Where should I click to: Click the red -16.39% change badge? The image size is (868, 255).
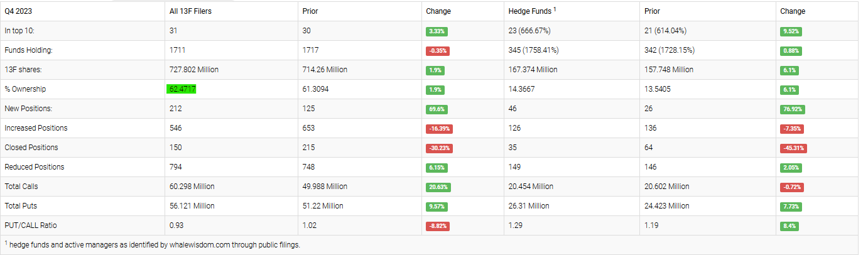(x=438, y=128)
